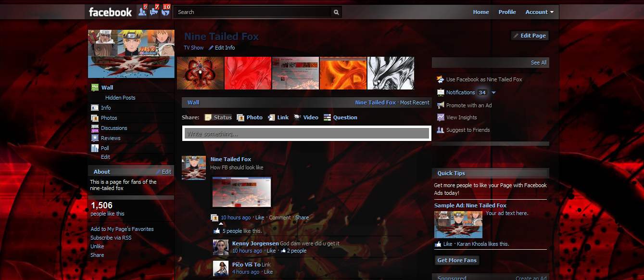The height and width of the screenshot is (280, 644).
Task: Go to Home in top navigation
Action: click(481, 12)
